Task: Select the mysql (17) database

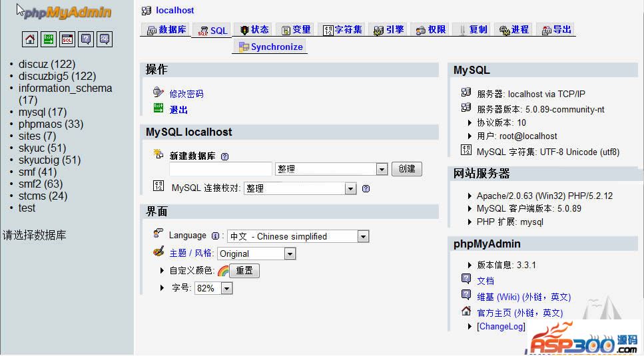Action: click(x=43, y=112)
